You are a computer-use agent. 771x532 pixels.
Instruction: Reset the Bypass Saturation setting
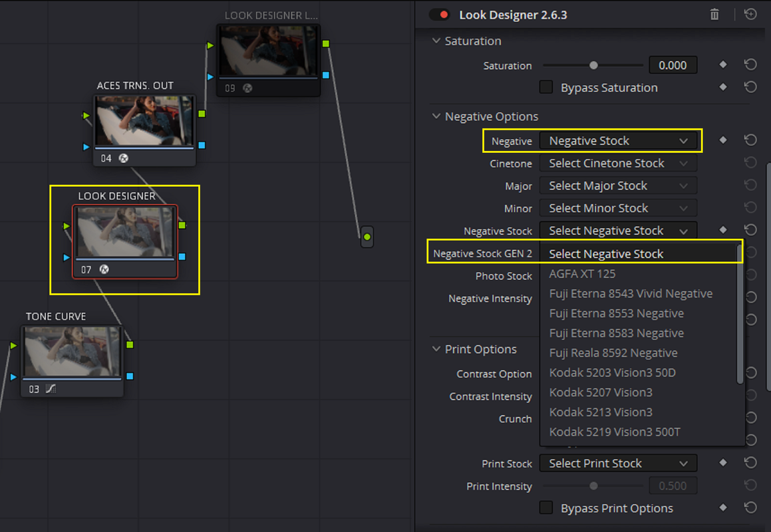click(750, 87)
